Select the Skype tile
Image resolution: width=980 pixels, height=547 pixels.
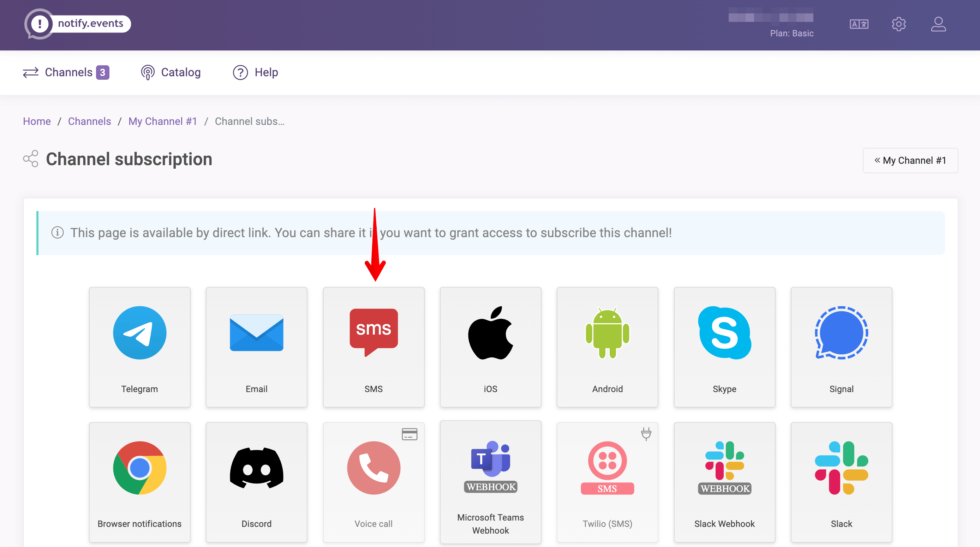pyautogui.click(x=724, y=347)
